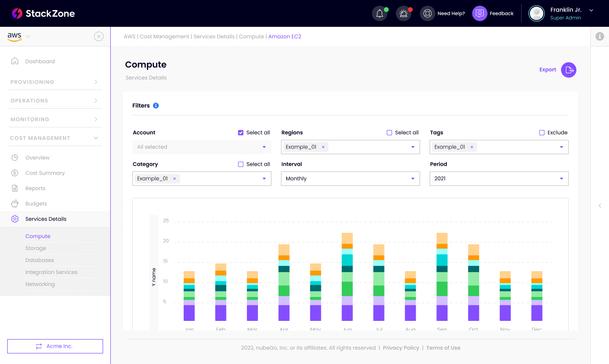Viewport: 609px width, 364px height.
Task: Click the Budgets icon under Cost Management
Action: pyautogui.click(x=15, y=203)
